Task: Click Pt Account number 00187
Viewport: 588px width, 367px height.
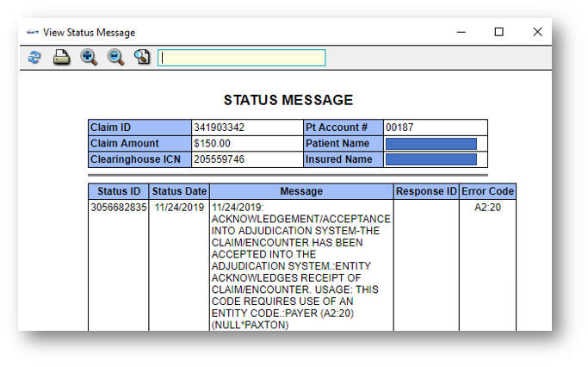Action: [x=399, y=128]
